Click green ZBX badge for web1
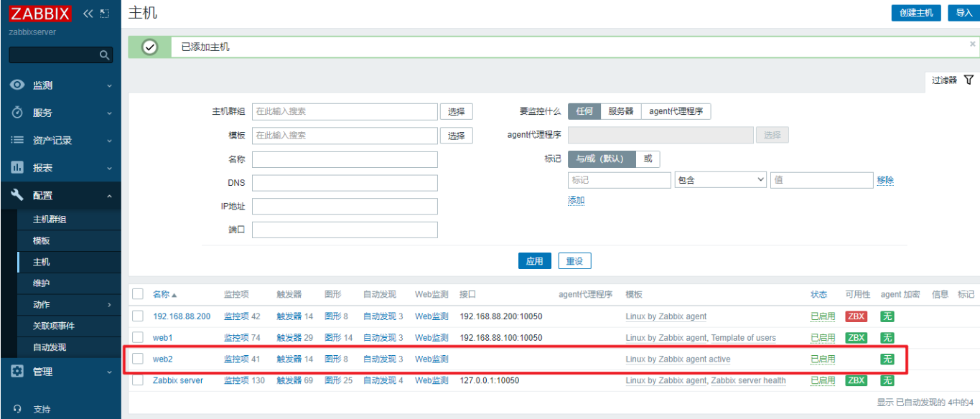The width and height of the screenshot is (980, 419). [x=856, y=337]
